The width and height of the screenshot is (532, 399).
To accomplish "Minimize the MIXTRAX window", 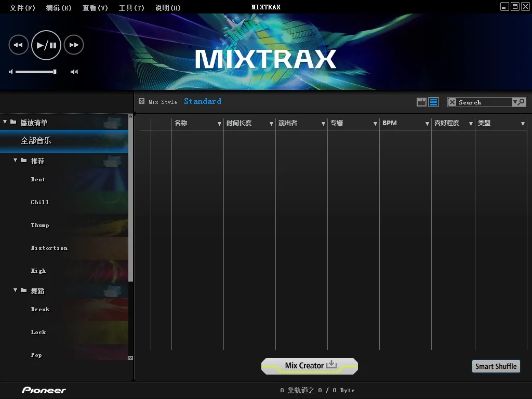I will [504, 6].
